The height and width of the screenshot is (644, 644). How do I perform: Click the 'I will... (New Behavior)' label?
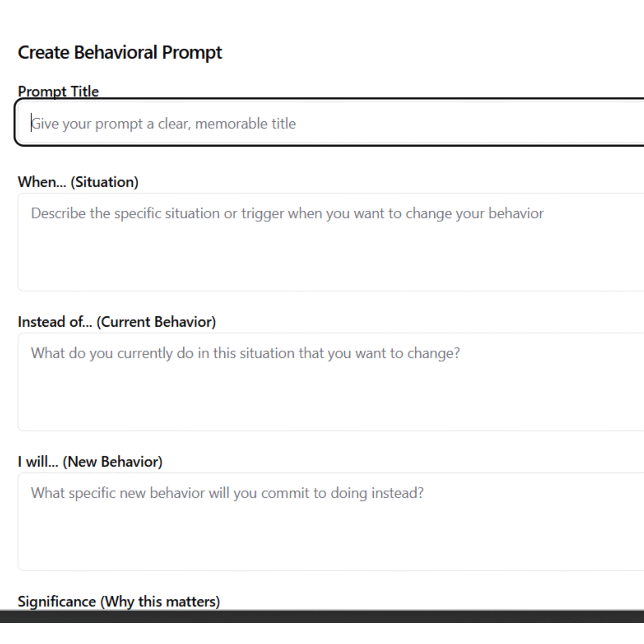pyautogui.click(x=90, y=461)
